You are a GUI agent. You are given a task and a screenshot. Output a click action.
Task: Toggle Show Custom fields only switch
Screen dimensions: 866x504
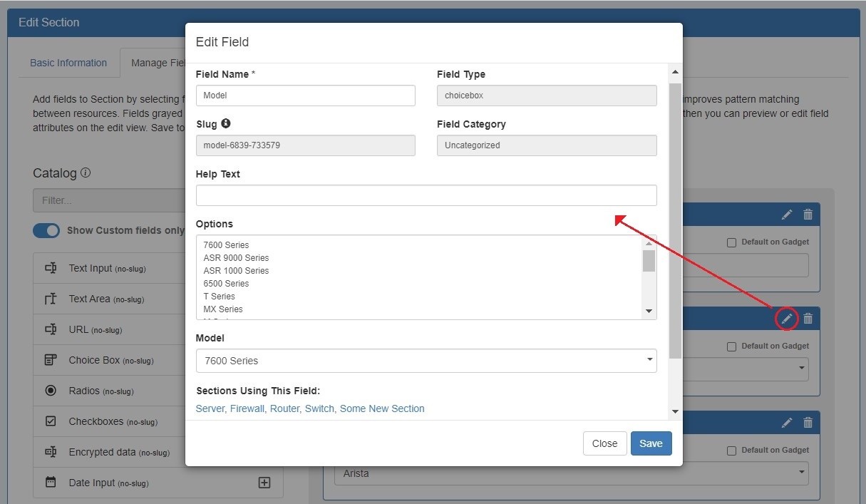pyautogui.click(x=46, y=231)
